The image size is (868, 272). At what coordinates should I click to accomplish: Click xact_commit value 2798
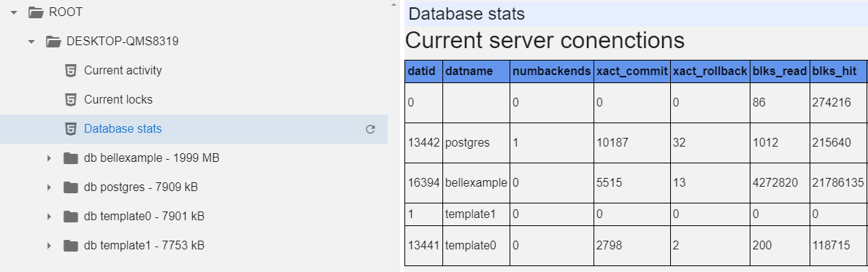[x=632, y=246]
